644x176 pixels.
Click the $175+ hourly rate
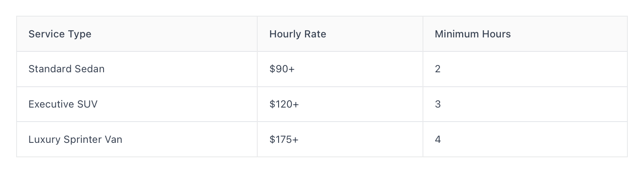[x=284, y=139]
